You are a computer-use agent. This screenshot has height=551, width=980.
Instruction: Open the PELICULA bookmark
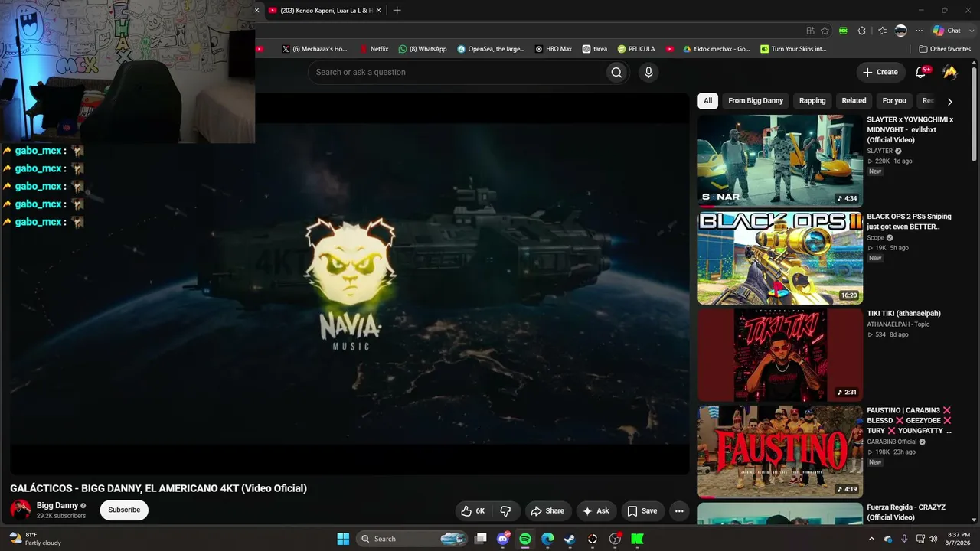636,49
